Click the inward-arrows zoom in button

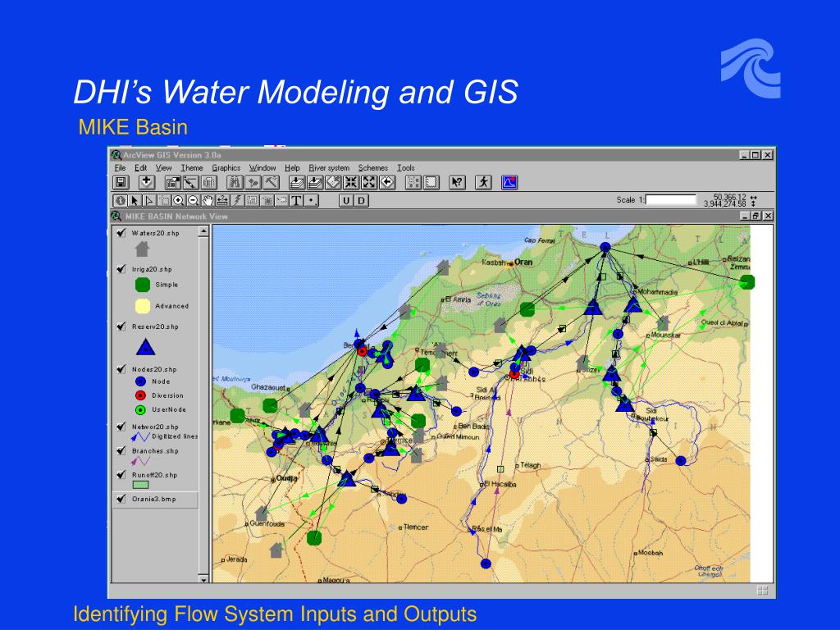(351, 183)
